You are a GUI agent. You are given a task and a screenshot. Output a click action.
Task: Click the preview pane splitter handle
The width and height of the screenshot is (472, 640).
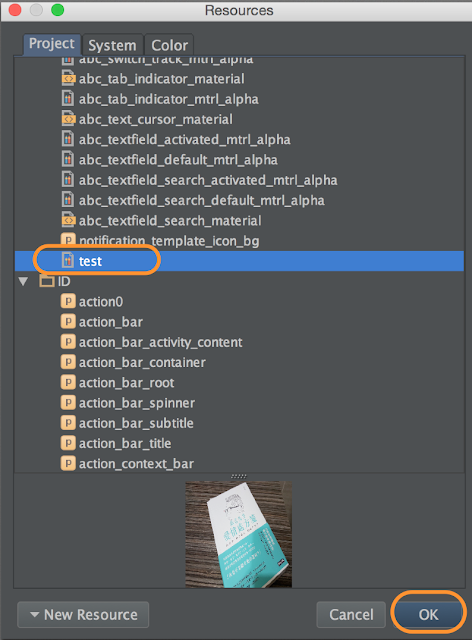coord(239,476)
